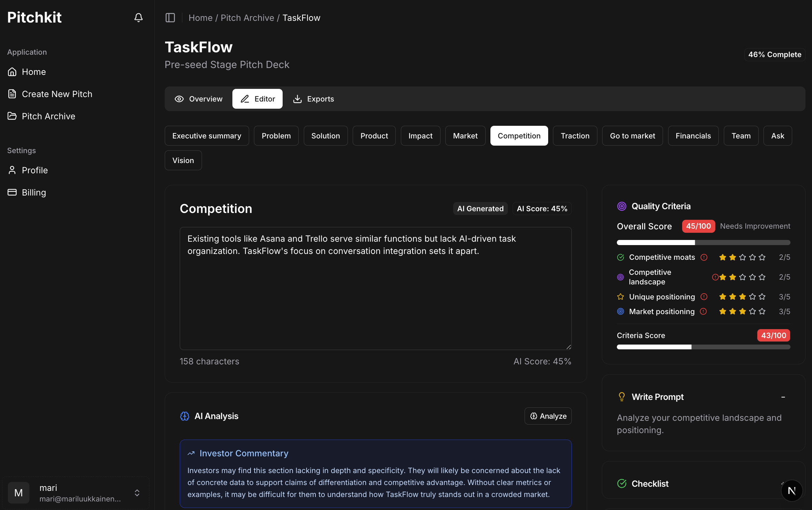
Task: Click the info icon beside Unique positioning
Action: [x=704, y=297]
